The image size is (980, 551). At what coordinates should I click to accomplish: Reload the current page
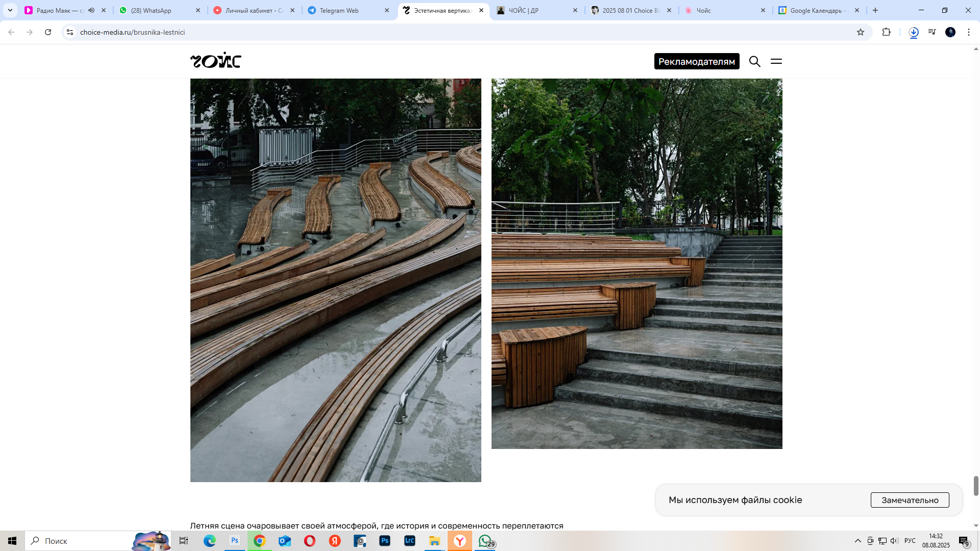48,32
